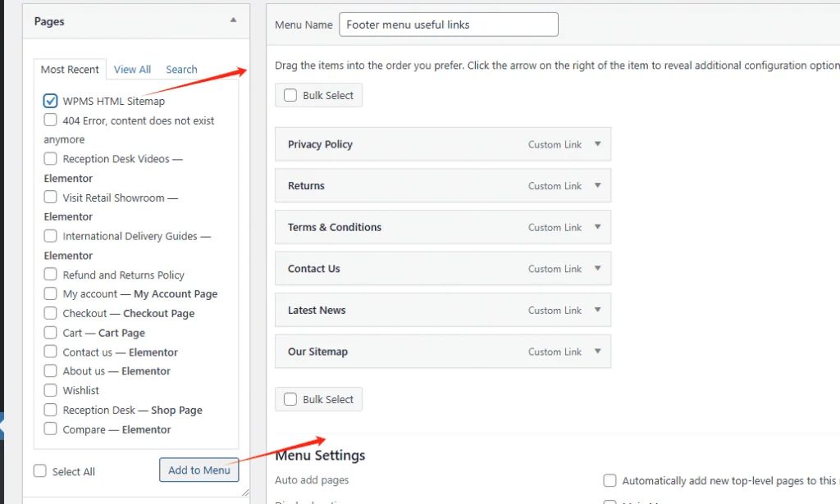
Task: Tick the Wishlist page checkbox
Action: coord(51,391)
